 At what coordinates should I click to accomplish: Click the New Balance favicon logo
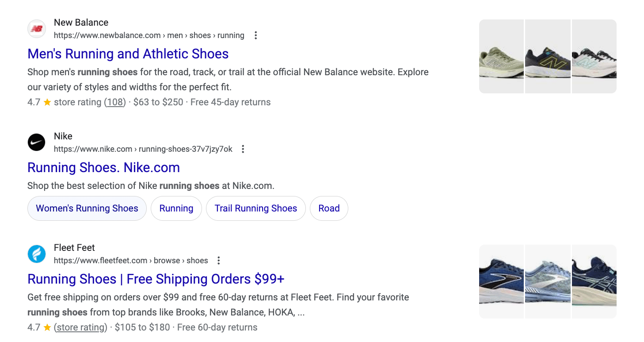37,28
